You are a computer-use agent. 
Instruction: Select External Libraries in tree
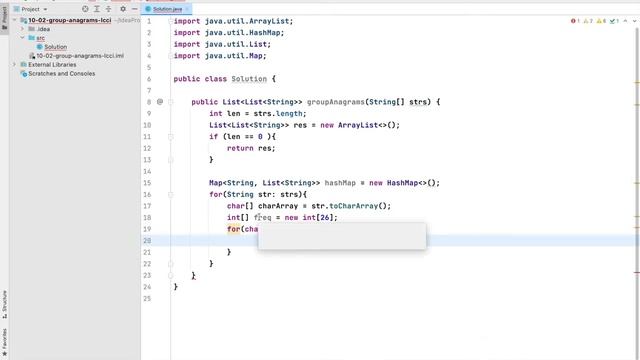(x=52, y=64)
